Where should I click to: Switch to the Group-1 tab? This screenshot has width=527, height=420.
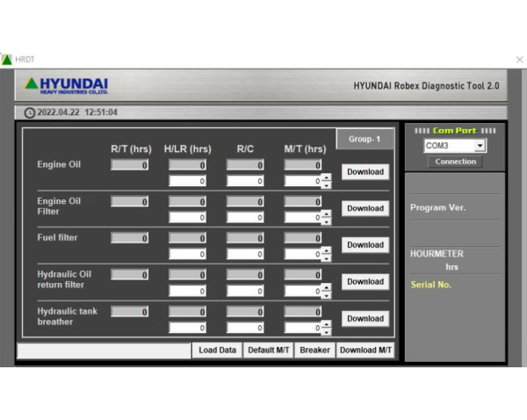click(x=365, y=139)
